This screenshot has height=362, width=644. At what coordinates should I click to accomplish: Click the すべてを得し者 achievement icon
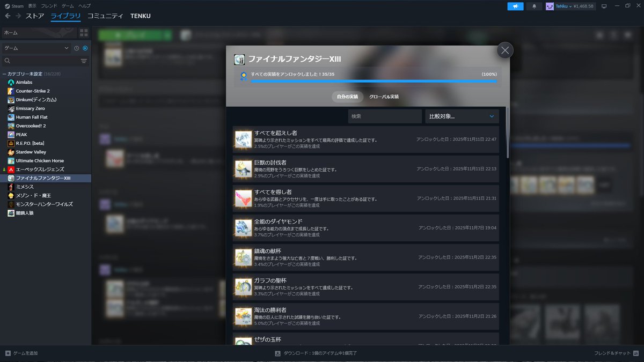(x=243, y=198)
